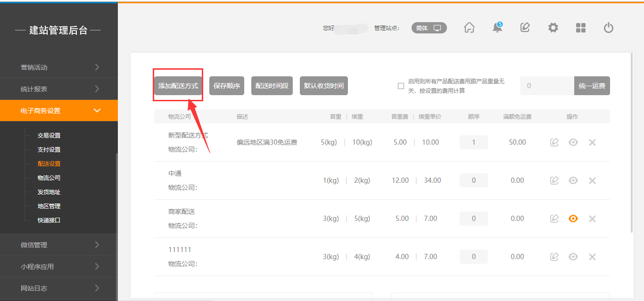This screenshot has height=301, width=644.
Task: Open 物流公司 in the sidebar submenu
Action: click(x=49, y=178)
